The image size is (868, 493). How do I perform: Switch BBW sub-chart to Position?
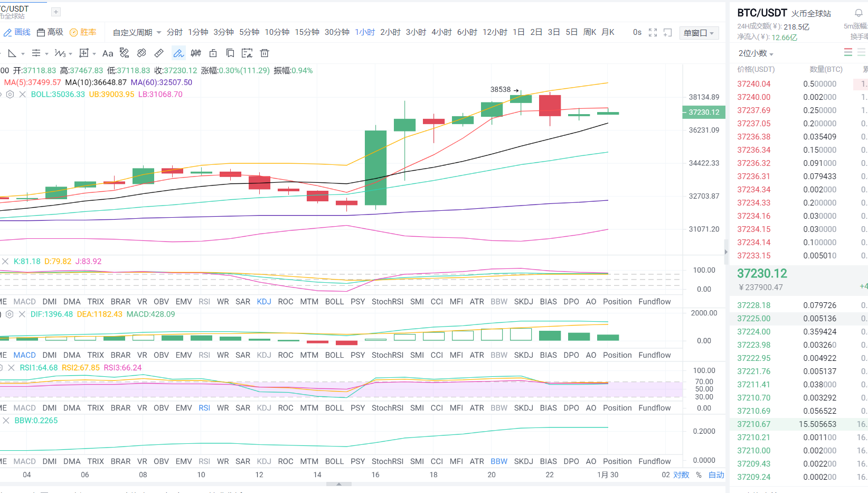(617, 461)
